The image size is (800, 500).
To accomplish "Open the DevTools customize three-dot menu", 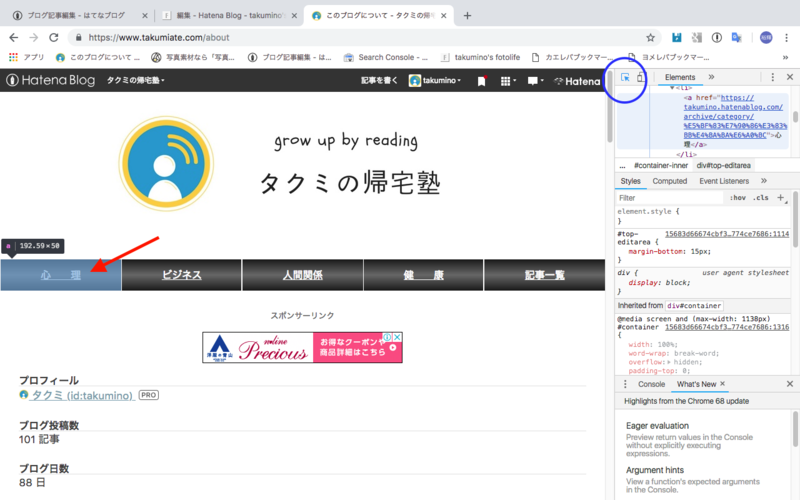I will click(x=772, y=77).
